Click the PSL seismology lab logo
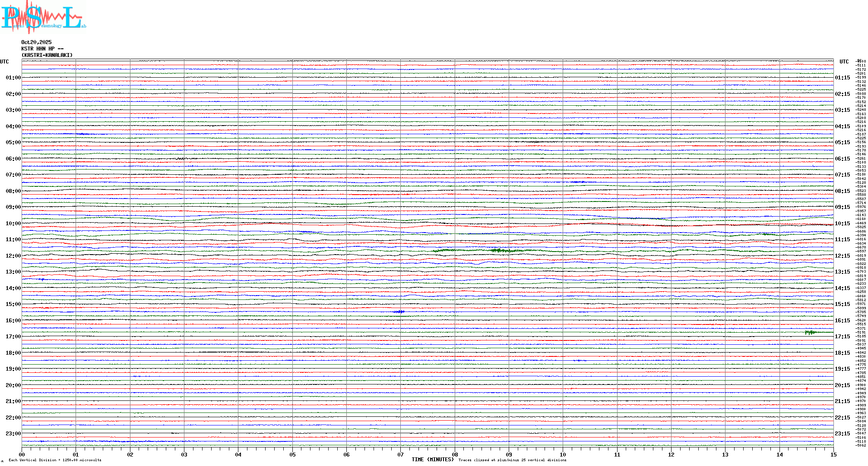Viewport: 868px width, 466px height. coord(43,17)
